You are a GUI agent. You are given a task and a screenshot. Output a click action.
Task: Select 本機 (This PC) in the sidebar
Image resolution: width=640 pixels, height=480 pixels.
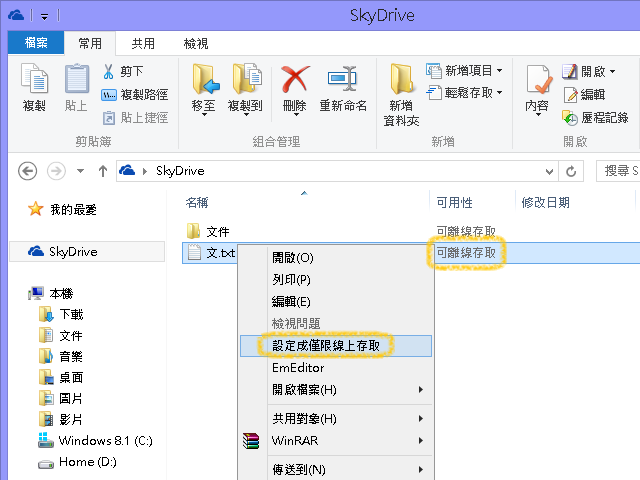coord(51,293)
